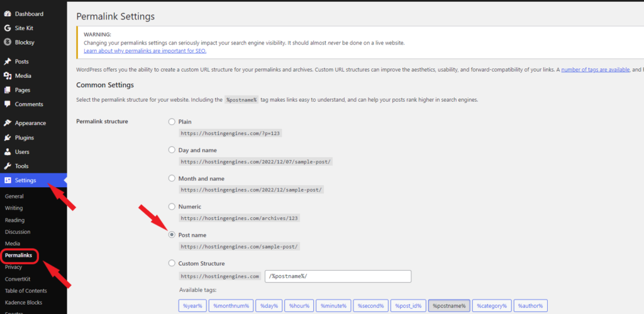Click the sample URL ending /2022/12/07/sample-post/
Screen dimensions: 644x314
[256, 161]
